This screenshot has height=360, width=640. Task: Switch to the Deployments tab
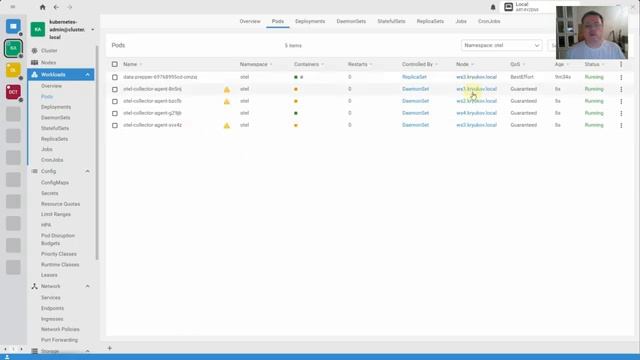coord(310,21)
